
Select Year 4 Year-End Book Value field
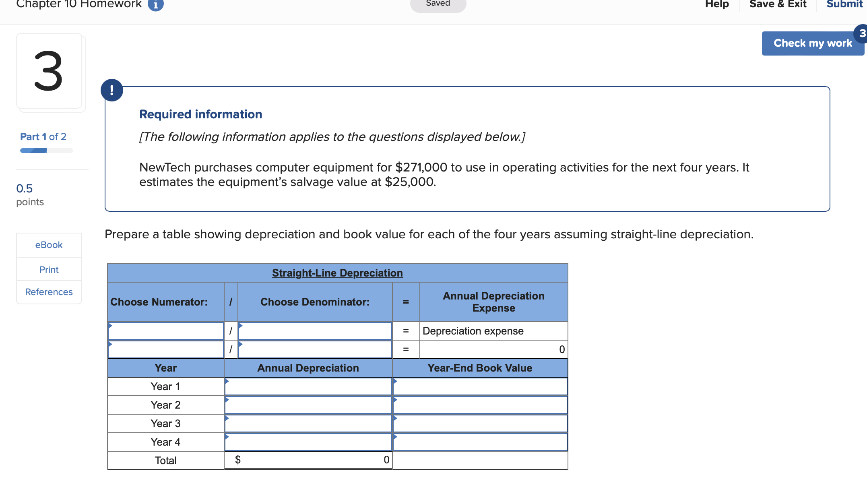[480, 442]
